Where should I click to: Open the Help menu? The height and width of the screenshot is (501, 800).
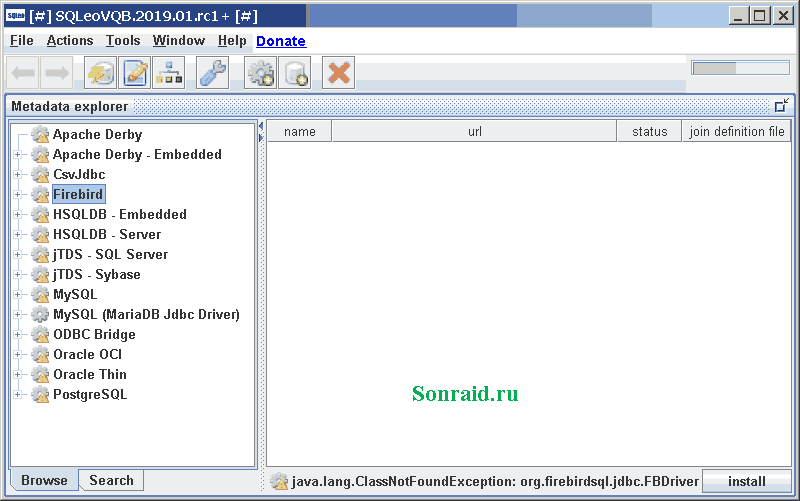232,41
